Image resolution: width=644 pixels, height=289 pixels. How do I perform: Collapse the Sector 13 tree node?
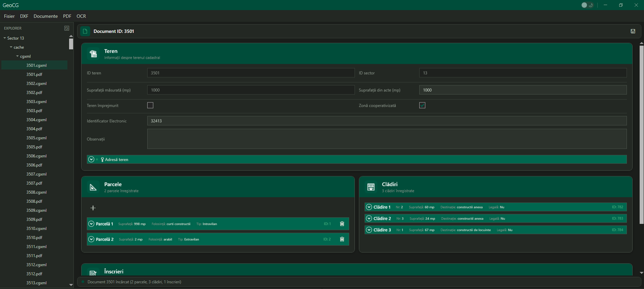[x=5, y=38]
